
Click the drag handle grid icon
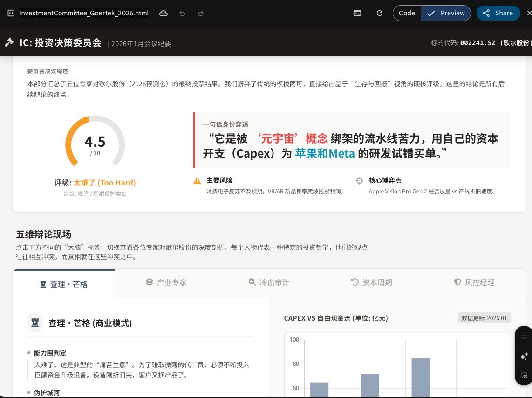coord(524,337)
